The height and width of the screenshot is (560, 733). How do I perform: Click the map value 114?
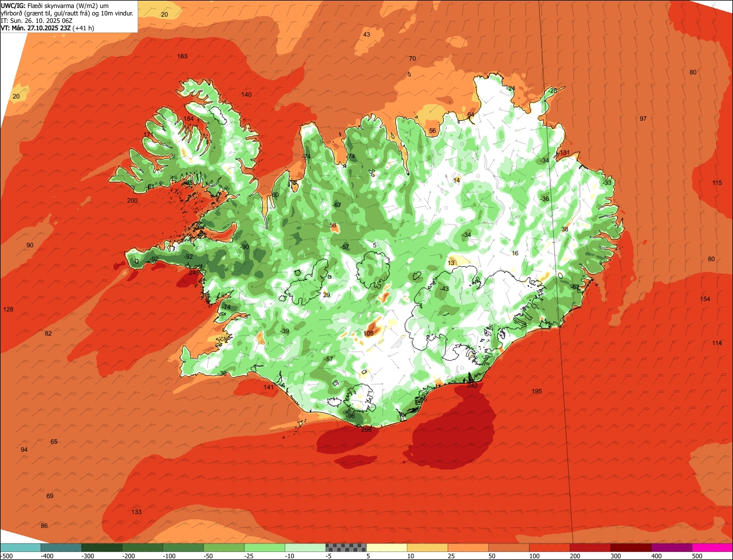[717, 343]
